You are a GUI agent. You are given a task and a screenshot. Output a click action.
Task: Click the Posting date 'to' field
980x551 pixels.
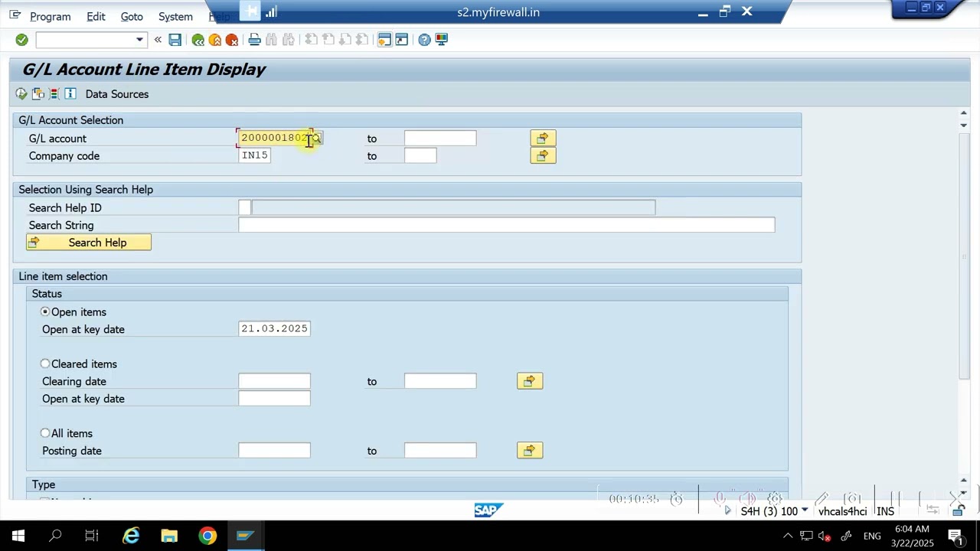(440, 451)
